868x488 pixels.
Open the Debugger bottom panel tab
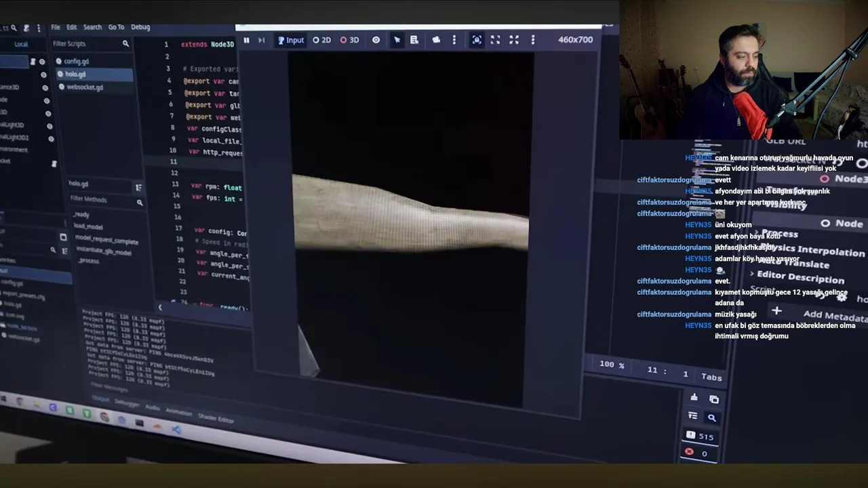(127, 403)
